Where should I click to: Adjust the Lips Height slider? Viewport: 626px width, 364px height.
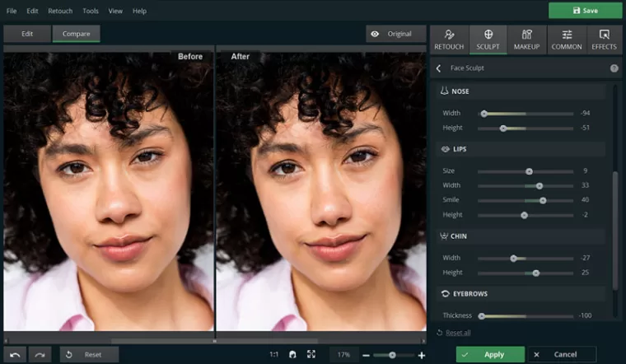click(524, 216)
